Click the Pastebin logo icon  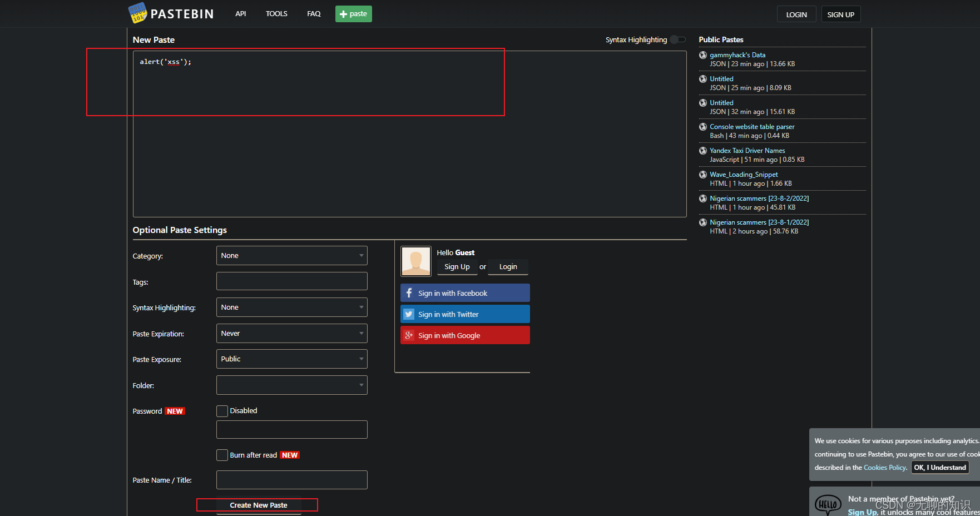(137, 13)
